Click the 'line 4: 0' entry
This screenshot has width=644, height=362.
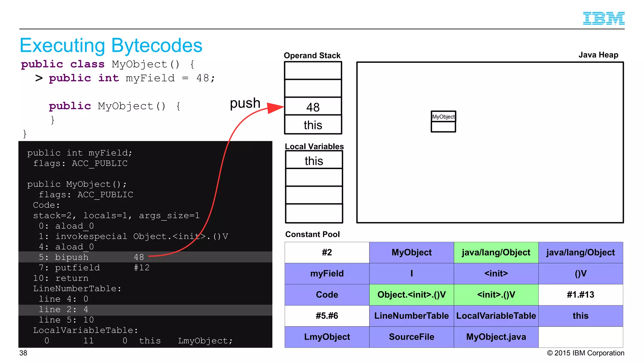(x=64, y=299)
